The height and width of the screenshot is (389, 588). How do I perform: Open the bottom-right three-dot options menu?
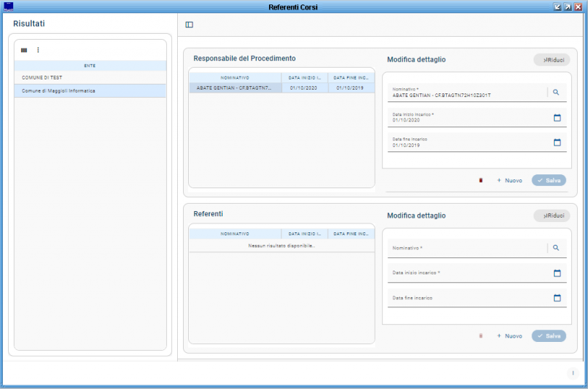tap(572, 373)
